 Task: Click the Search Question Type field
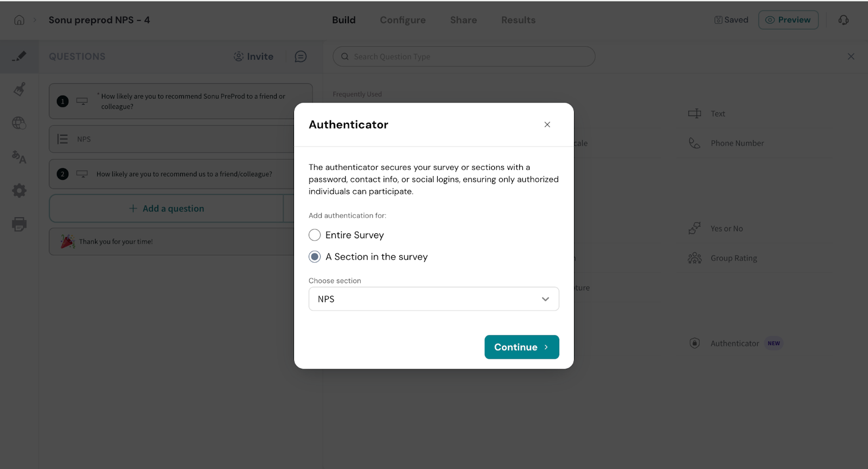[464, 56]
